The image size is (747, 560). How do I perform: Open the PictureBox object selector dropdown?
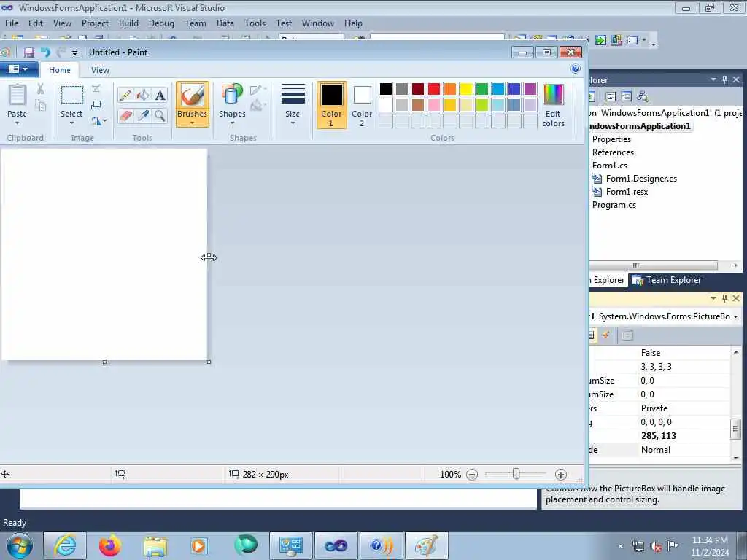pyautogui.click(x=735, y=316)
